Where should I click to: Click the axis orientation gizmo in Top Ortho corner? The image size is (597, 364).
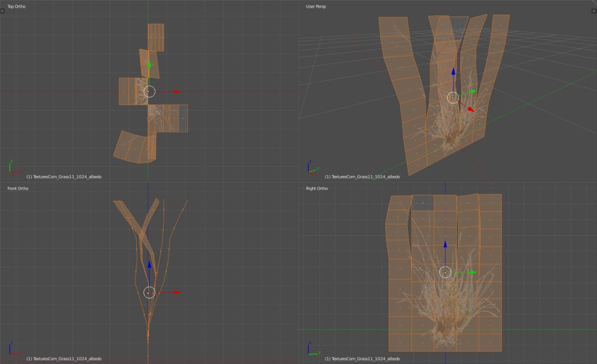pos(11,167)
